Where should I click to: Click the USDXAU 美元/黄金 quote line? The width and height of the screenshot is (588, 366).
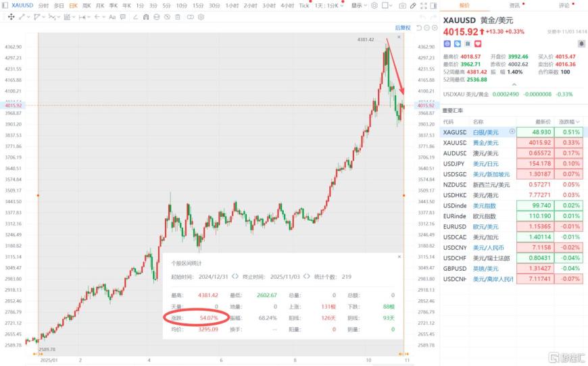pos(508,94)
